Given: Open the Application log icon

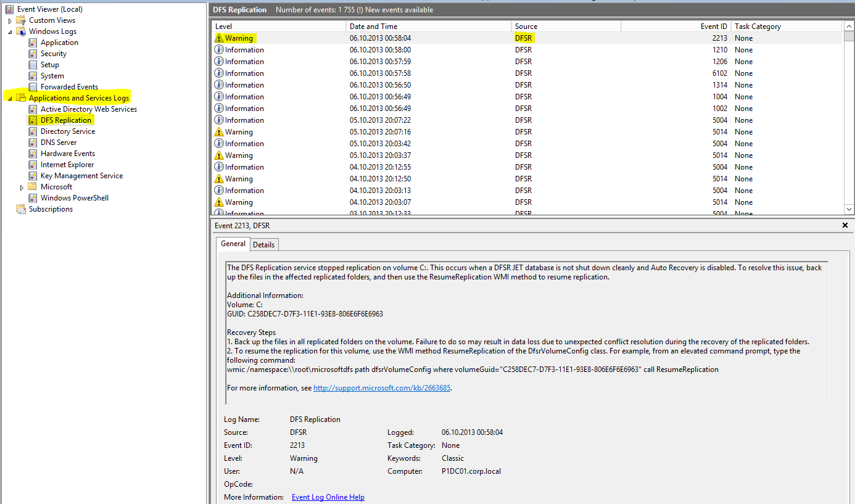Looking at the screenshot, I should point(33,43).
